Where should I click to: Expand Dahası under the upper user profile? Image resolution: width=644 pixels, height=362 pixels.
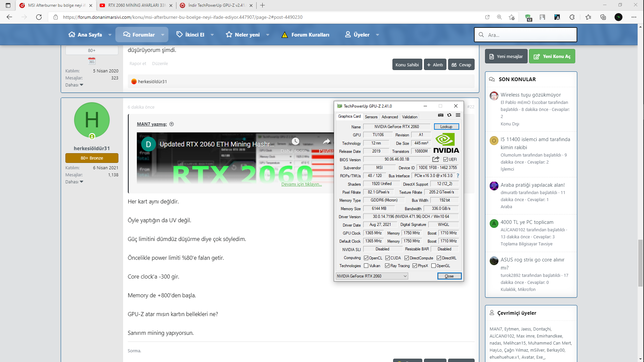74,85
